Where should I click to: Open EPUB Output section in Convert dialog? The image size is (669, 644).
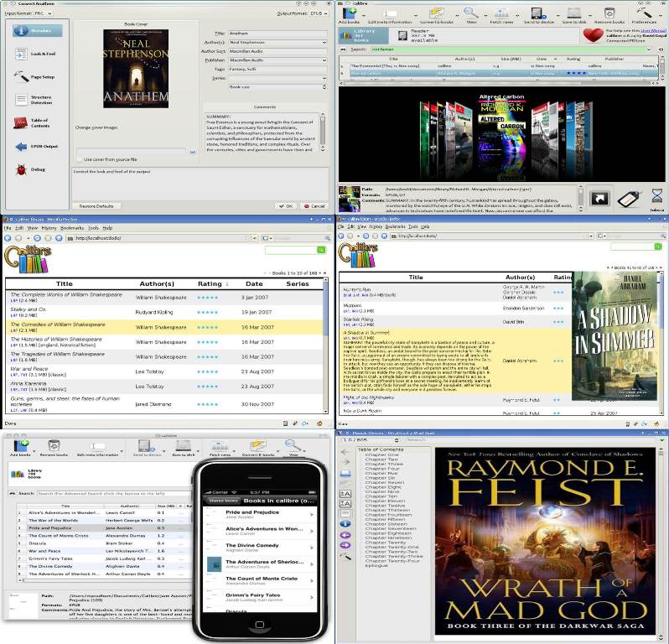pos(36,147)
